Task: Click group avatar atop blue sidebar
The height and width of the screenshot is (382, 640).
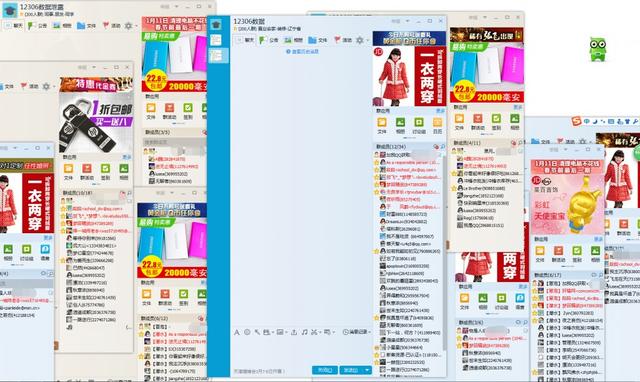Action: (x=216, y=25)
